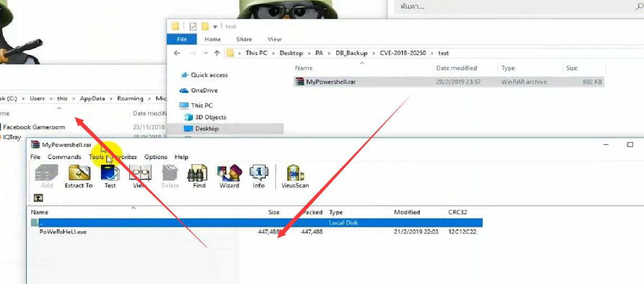Click the Forward arrow in Explorer test window
This screenshot has width=644, height=284.
coord(193,53)
